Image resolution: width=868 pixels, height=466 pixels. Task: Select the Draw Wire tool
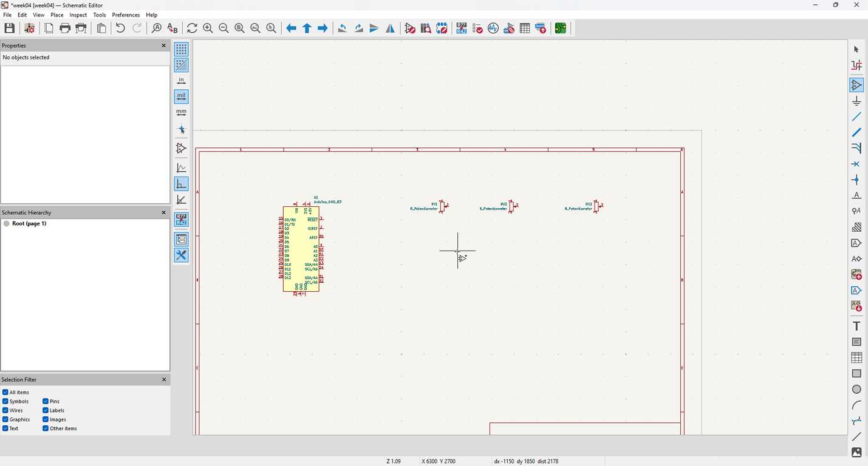[x=856, y=116]
